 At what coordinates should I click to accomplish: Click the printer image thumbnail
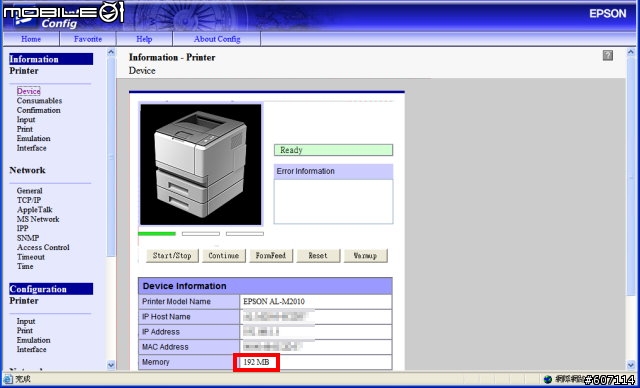click(200, 164)
